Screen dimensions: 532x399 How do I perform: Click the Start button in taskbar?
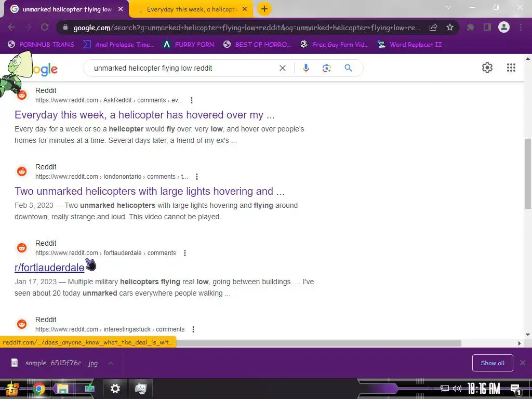pyautogui.click(x=12, y=389)
